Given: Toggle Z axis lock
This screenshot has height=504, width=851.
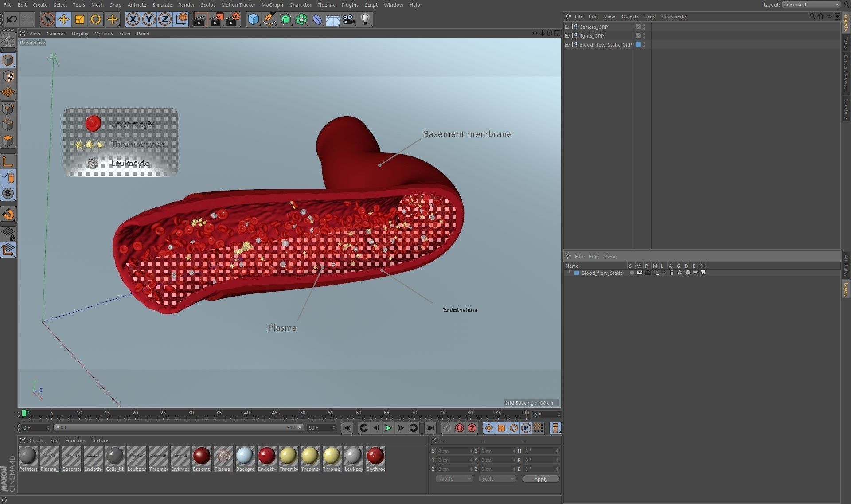Looking at the screenshot, I should [x=165, y=19].
